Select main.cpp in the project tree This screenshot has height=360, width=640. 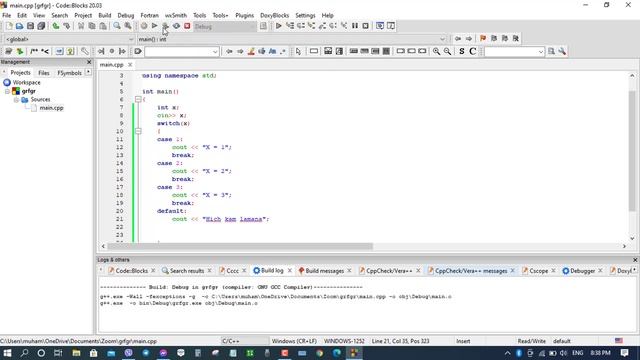(x=51, y=108)
